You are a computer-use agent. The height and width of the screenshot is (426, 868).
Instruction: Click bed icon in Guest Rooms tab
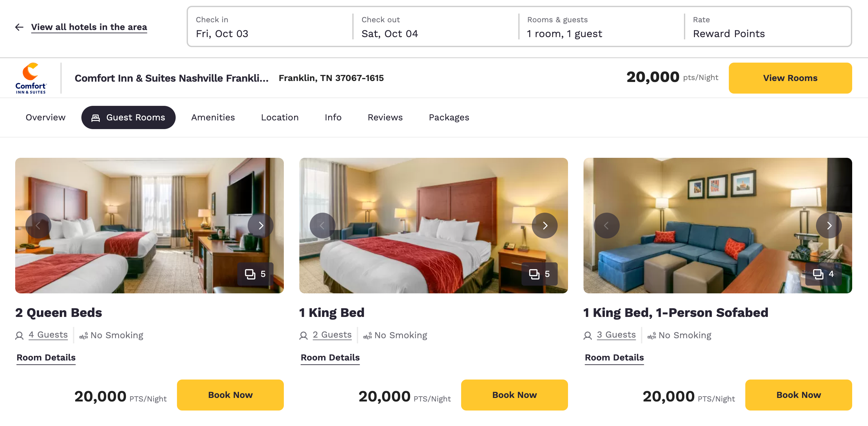tap(95, 117)
